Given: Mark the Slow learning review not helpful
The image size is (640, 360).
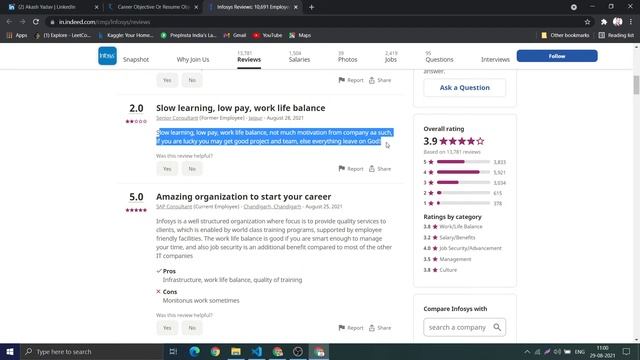Looking at the screenshot, I should 192,169.
